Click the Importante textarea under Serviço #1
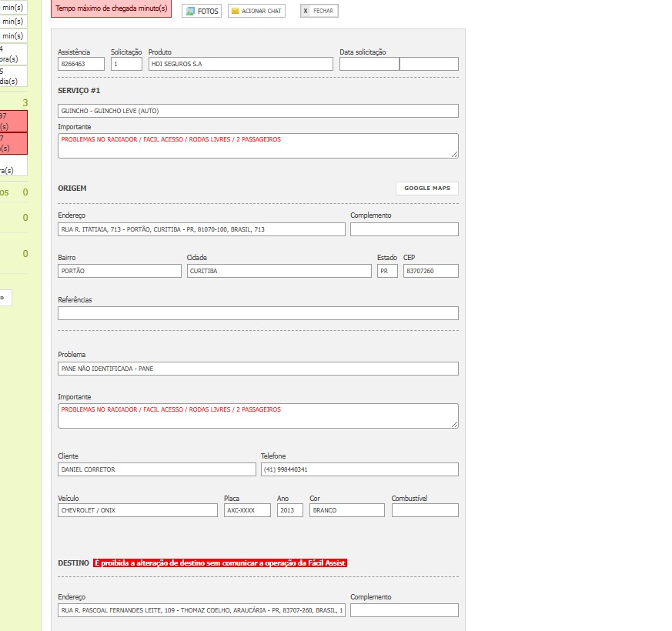This screenshot has height=631, width=672. coord(258,145)
